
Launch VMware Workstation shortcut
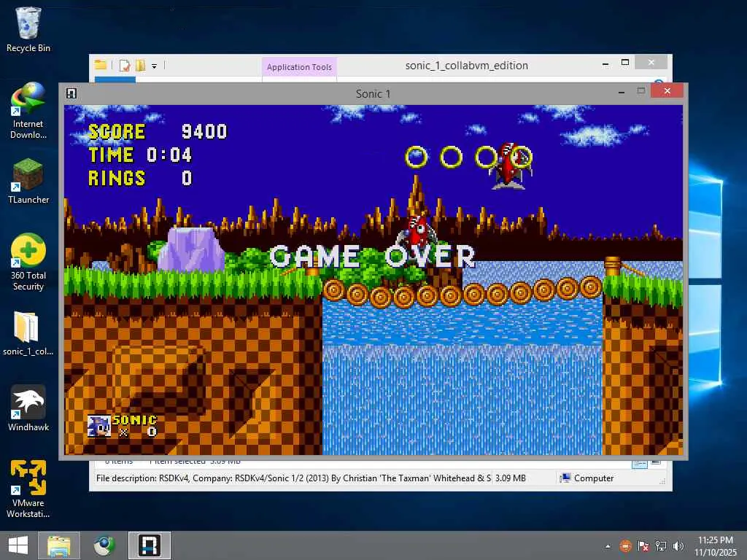pos(28,489)
